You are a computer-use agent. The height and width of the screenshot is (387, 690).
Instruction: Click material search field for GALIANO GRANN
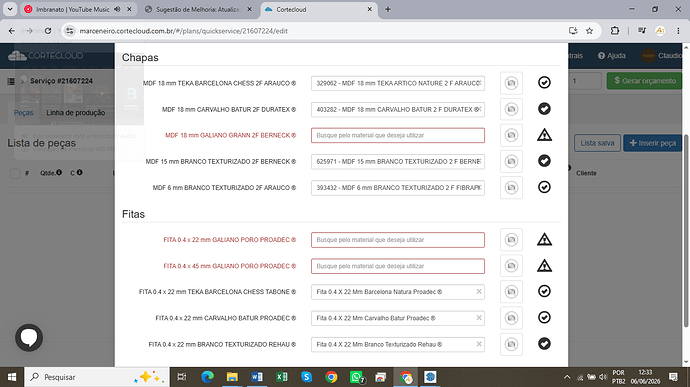[398, 135]
